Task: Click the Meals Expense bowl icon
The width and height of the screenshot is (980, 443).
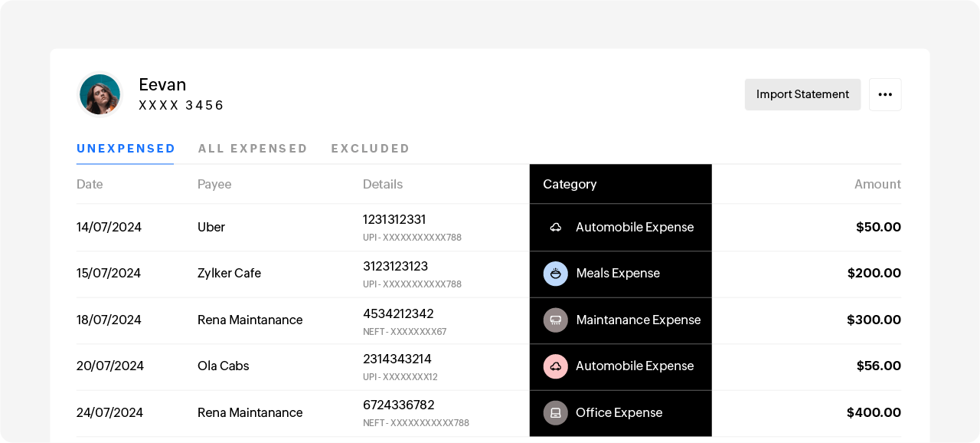Action: 556,274
